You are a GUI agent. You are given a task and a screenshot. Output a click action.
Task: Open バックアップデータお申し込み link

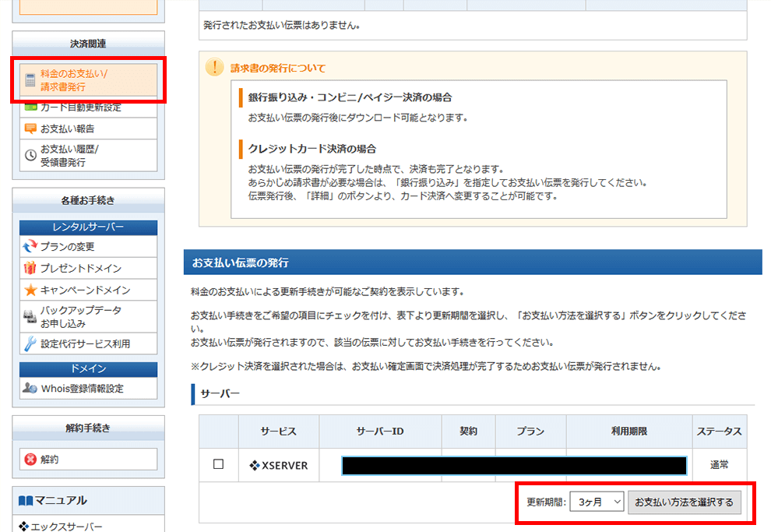89,317
